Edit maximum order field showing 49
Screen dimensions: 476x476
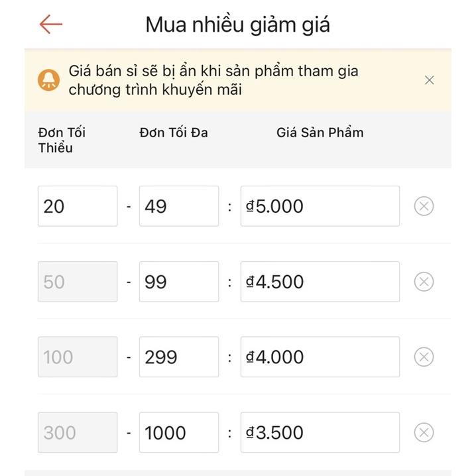(x=179, y=206)
